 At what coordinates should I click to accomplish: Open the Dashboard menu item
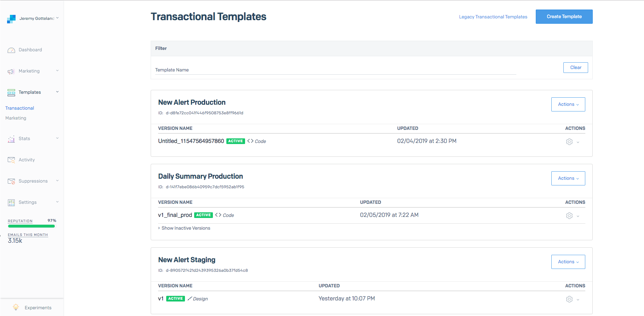(30, 50)
